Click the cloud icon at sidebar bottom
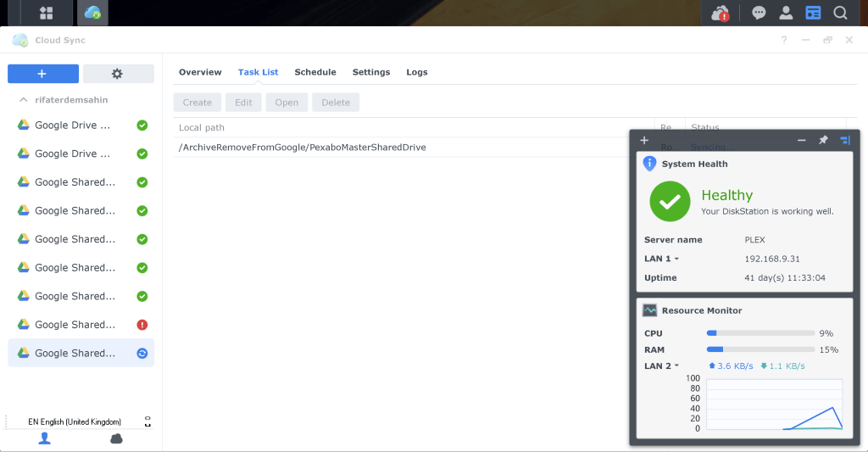 click(116, 438)
